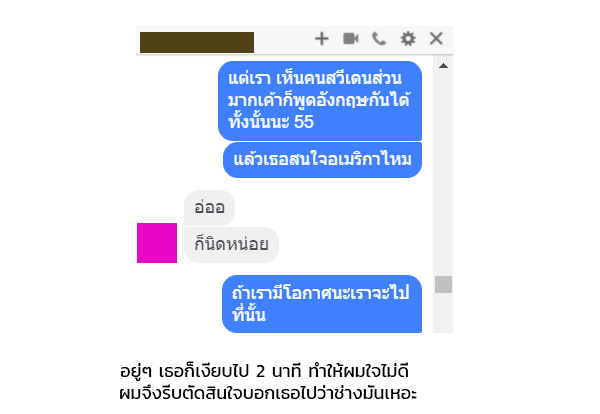The height and width of the screenshot is (414, 600).
Task: Select the message 'แล้วเธอสนใจอเมริกาไหม'
Action: [x=322, y=160]
